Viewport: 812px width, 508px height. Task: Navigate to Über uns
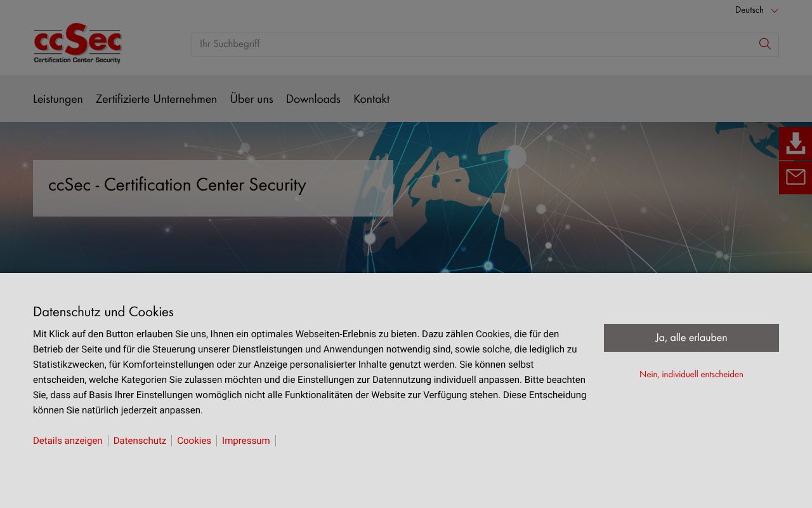point(251,99)
